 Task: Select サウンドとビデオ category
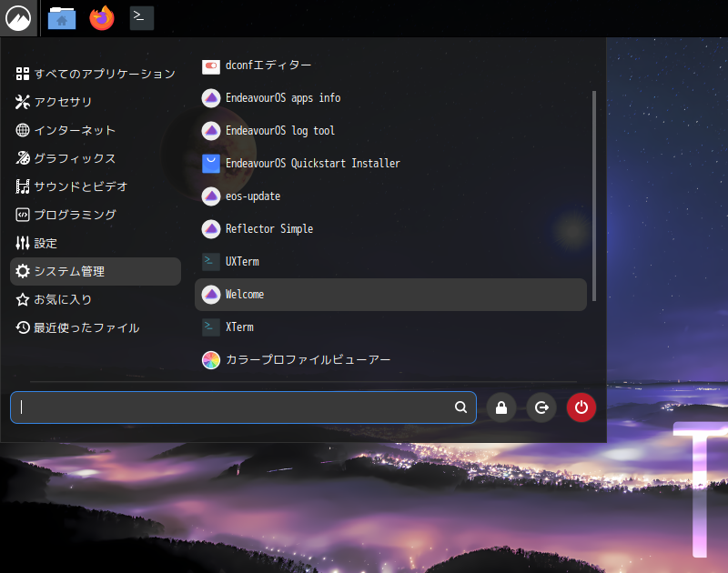pyautogui.click(x=96, y=186)
